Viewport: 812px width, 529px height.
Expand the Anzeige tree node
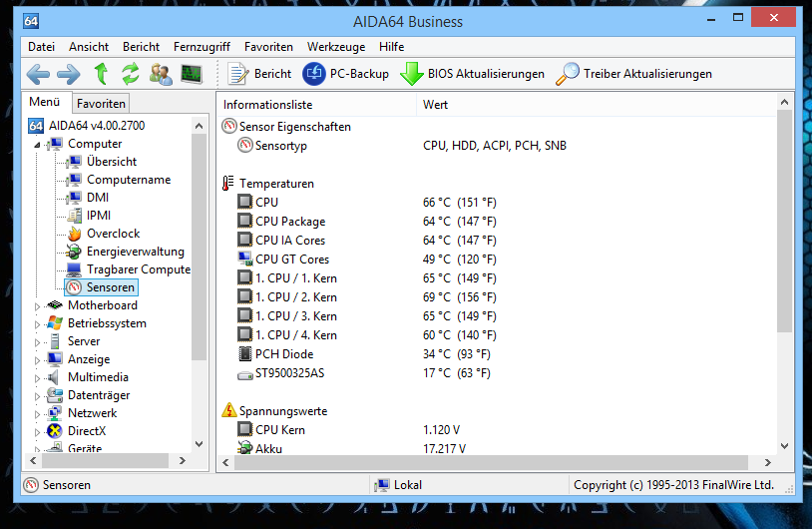coord(37,360)
